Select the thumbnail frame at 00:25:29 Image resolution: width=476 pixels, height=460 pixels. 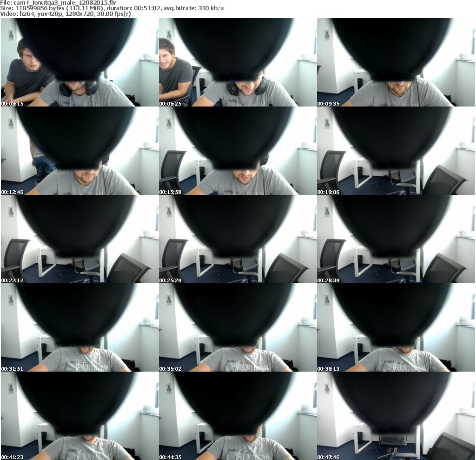pyautogui.click(x=238, y=239)
